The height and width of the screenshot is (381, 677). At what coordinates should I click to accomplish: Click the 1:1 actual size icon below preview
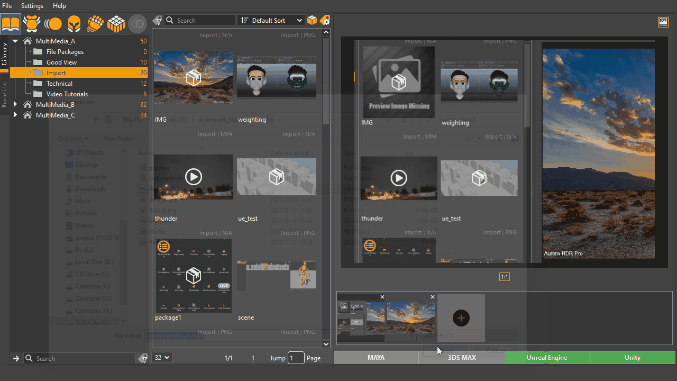click(504, 276)
